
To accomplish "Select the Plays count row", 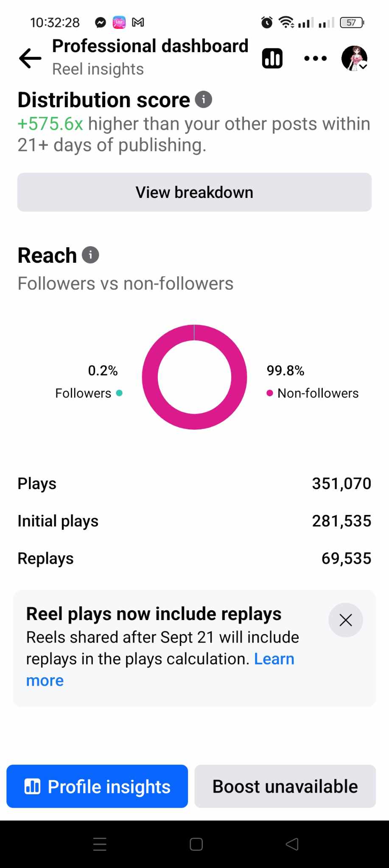I will [194, 484].
